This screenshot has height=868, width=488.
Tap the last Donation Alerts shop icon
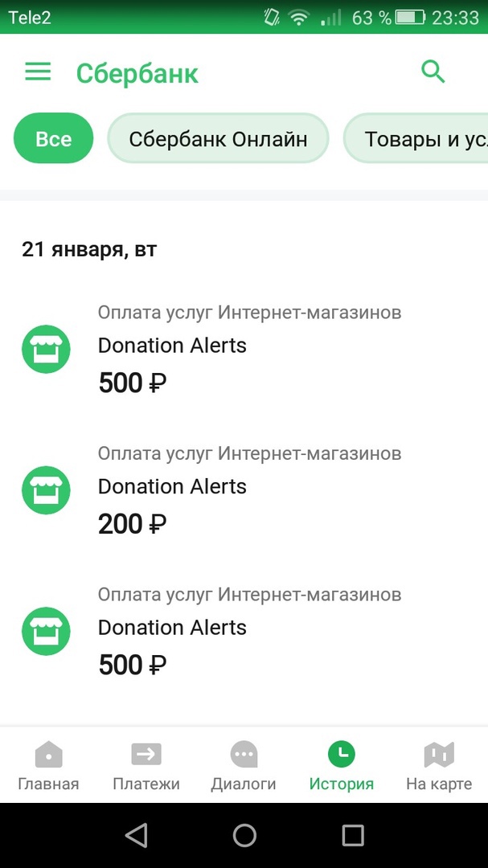[46, 631]
